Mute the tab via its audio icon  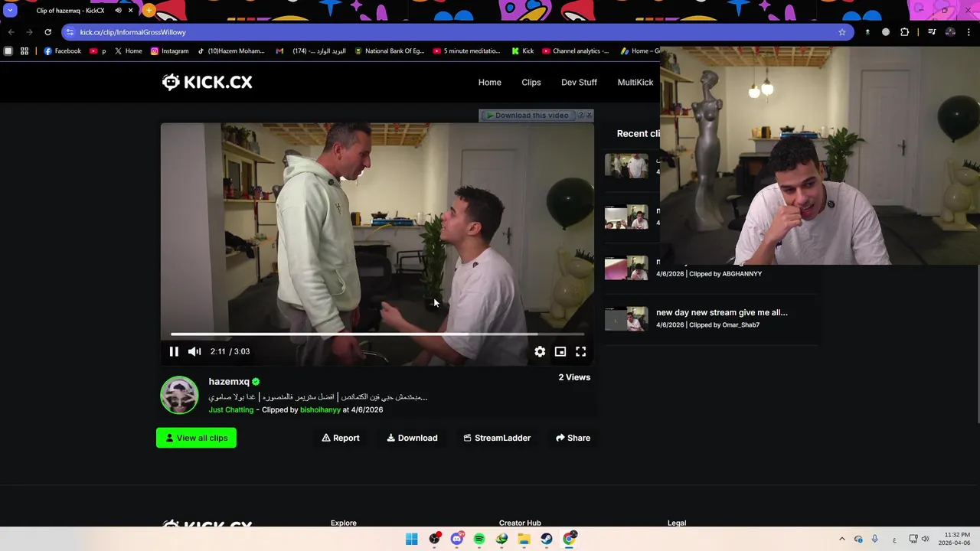pos(118,11)
